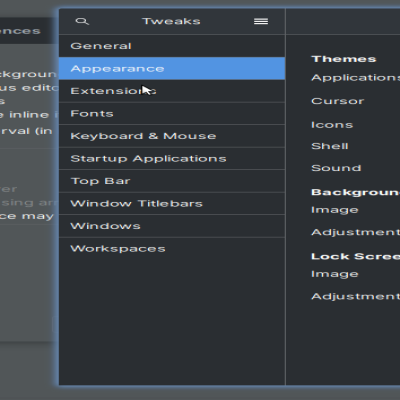
Task: Click the Lock Screen section heading
Action: click(355, 256)
